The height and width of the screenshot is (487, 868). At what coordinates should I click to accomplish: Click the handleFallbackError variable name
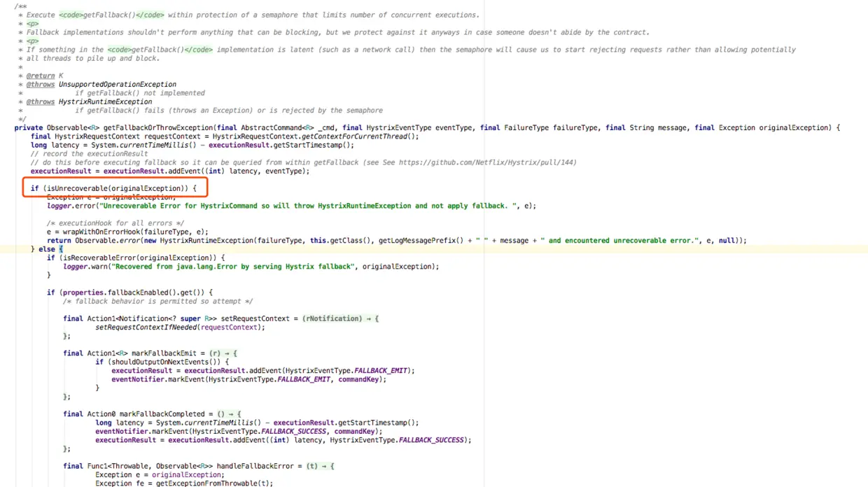coord(255,466)
